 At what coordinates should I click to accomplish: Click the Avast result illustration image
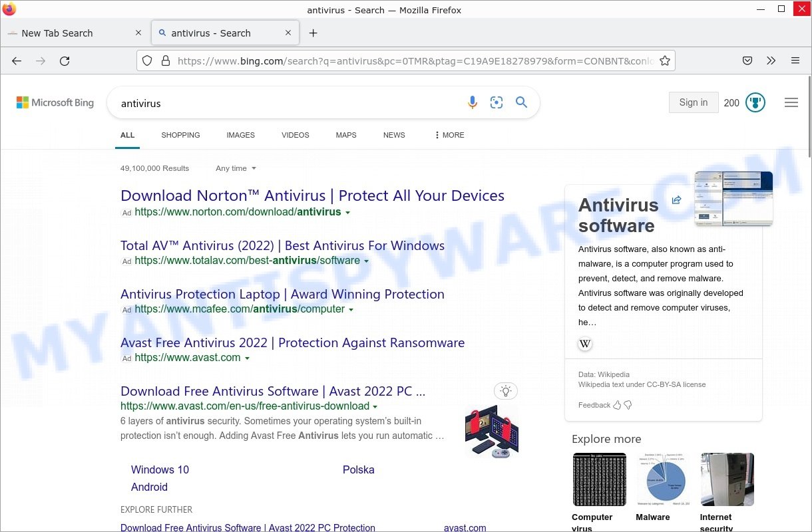coord(492,431)
